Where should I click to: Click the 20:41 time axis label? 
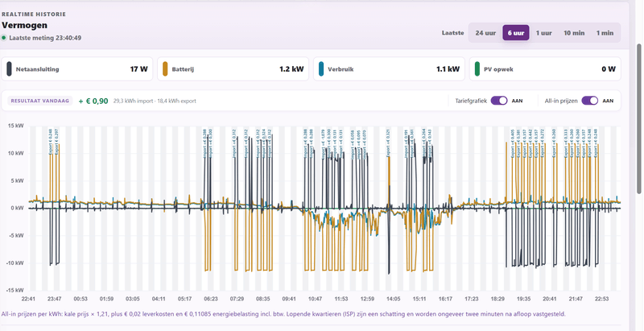pos(550,299)
